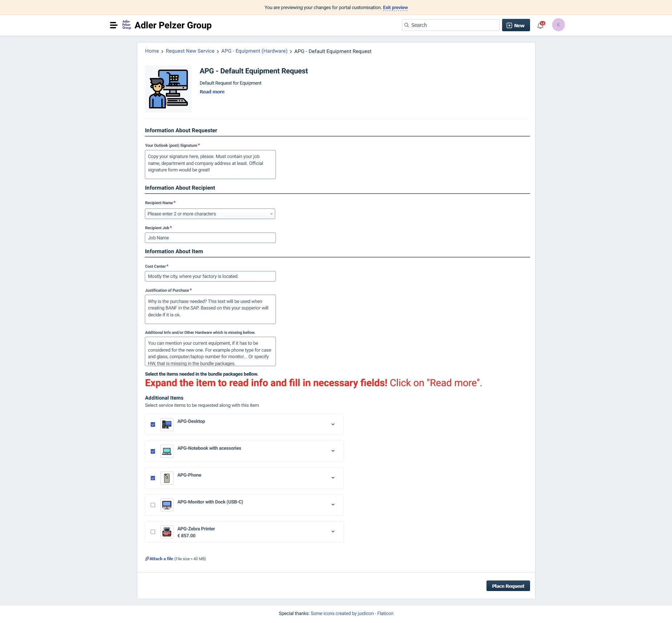The width and height of the screenshot is (672, 623).
Task: Expand the APG-Phone item details
Action: (x=333, y=478)
